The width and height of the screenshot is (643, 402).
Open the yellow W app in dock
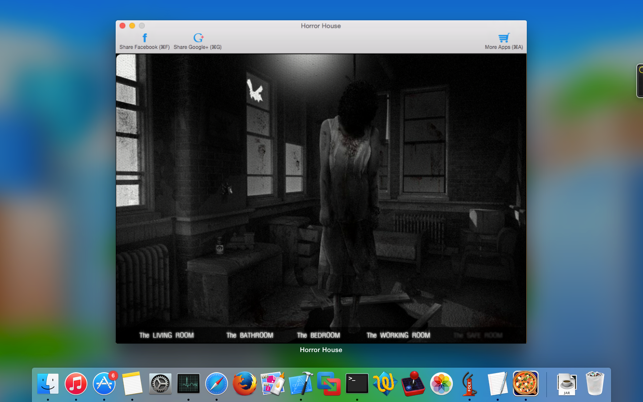[x=385, y=384]
